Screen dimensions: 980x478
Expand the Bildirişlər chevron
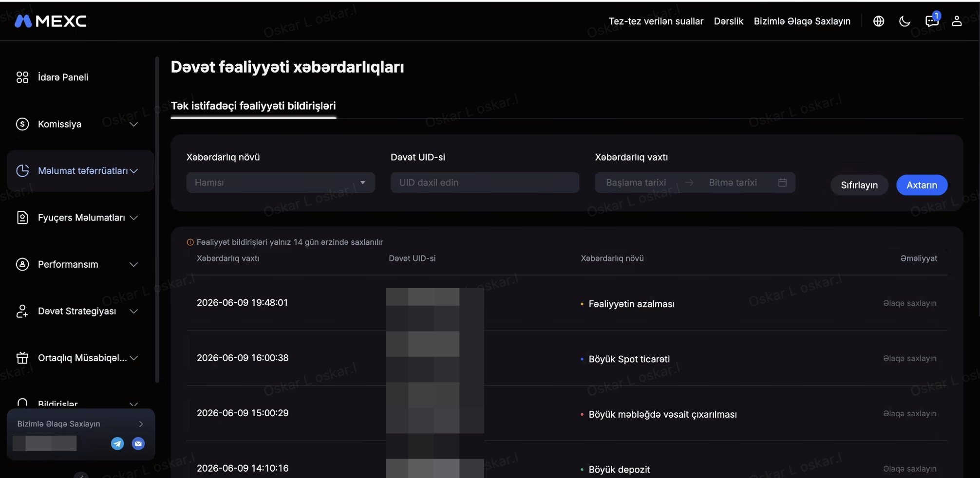click(x=134, y=404)
